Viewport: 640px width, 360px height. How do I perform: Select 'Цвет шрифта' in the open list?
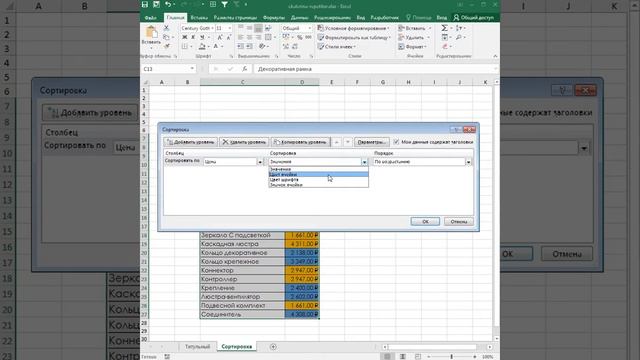point(318,180)
